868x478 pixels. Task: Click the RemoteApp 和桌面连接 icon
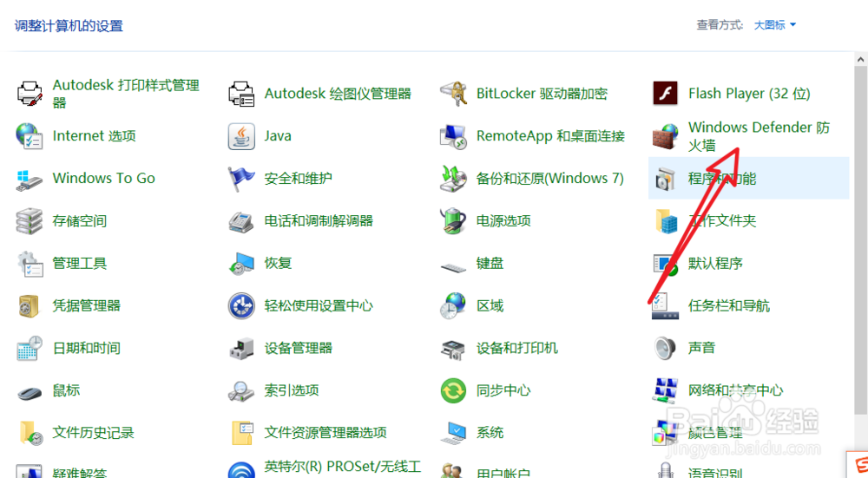(453, 136)
